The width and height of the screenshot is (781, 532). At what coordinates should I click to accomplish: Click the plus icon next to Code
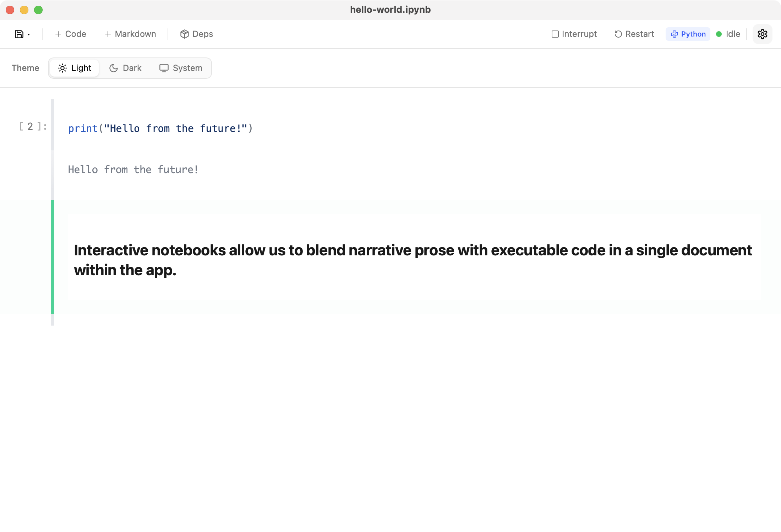[x=58, y=34]
